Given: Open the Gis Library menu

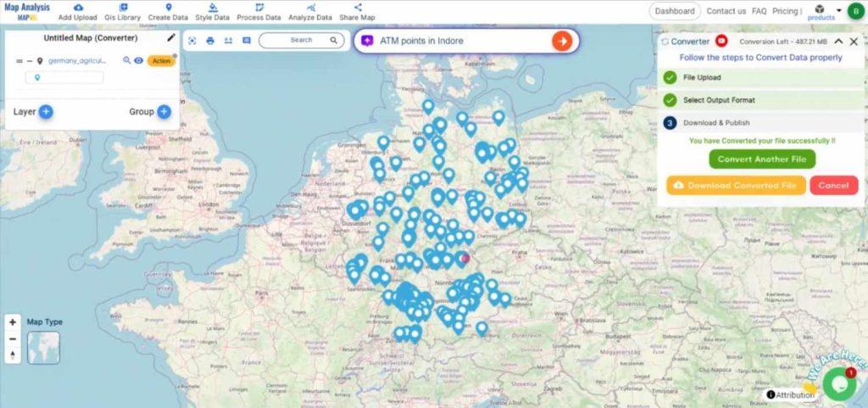Looking at the screenshot, I should 123,12.
